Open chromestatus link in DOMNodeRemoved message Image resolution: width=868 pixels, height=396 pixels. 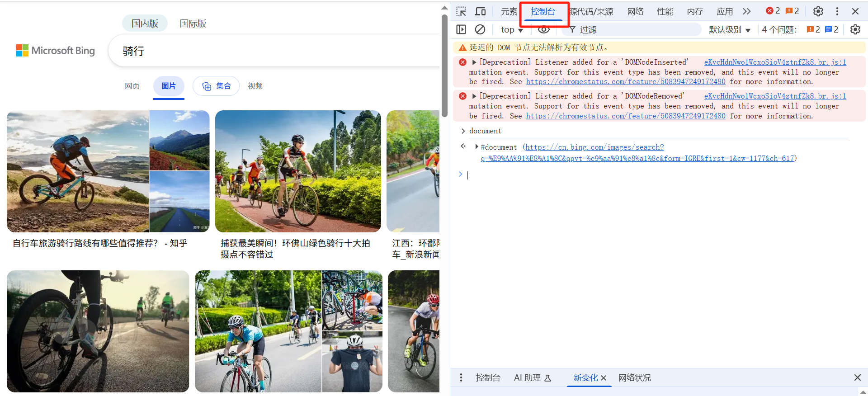pos(626,116)
